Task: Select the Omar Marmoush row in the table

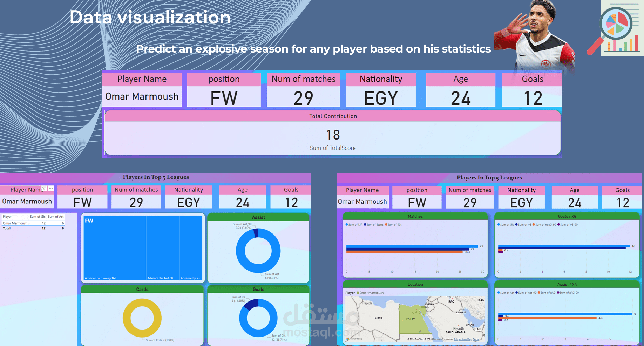Action: tap(33, 223)
